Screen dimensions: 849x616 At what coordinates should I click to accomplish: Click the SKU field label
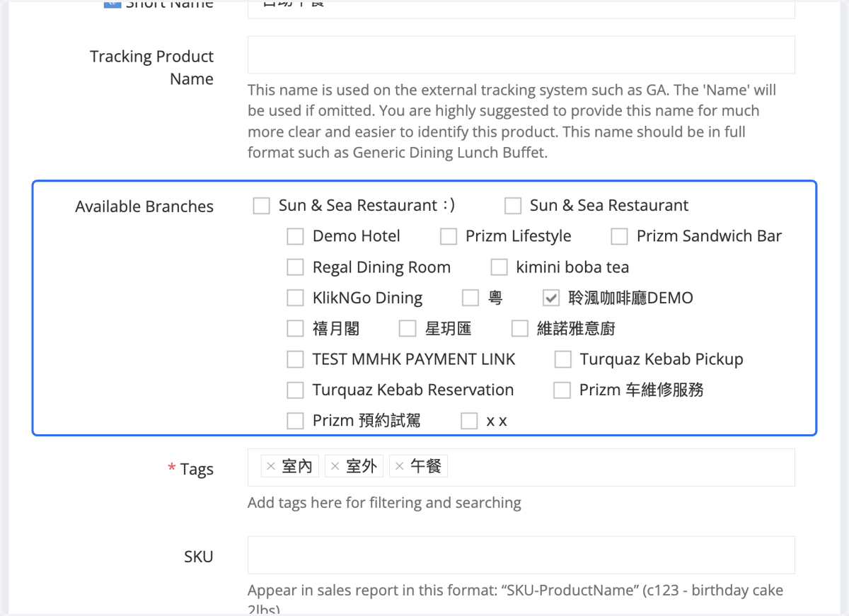[199, 557]
